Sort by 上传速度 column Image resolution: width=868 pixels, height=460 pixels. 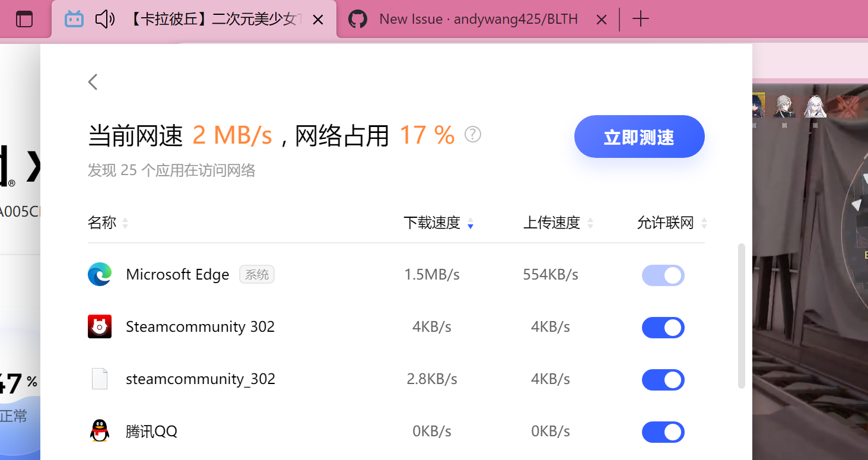coord(558,223)
